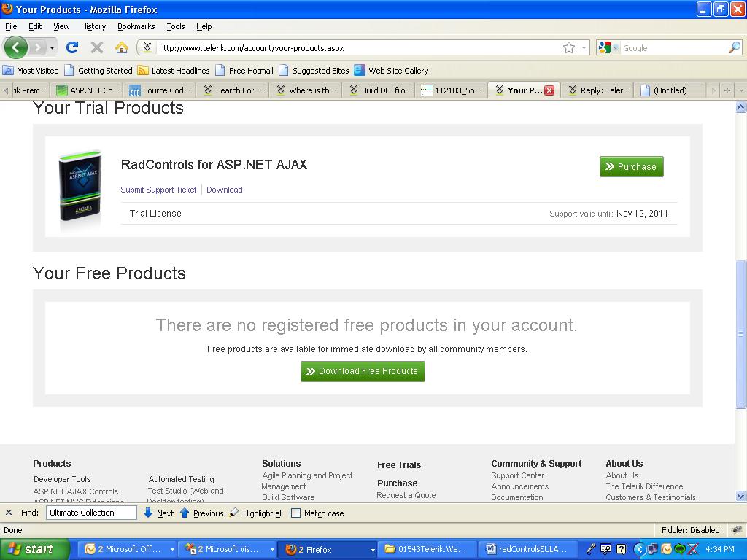747x560 pixels.
Task: Click the Download Free Products button
Action: pyautogui.click(x=363, y=371)
